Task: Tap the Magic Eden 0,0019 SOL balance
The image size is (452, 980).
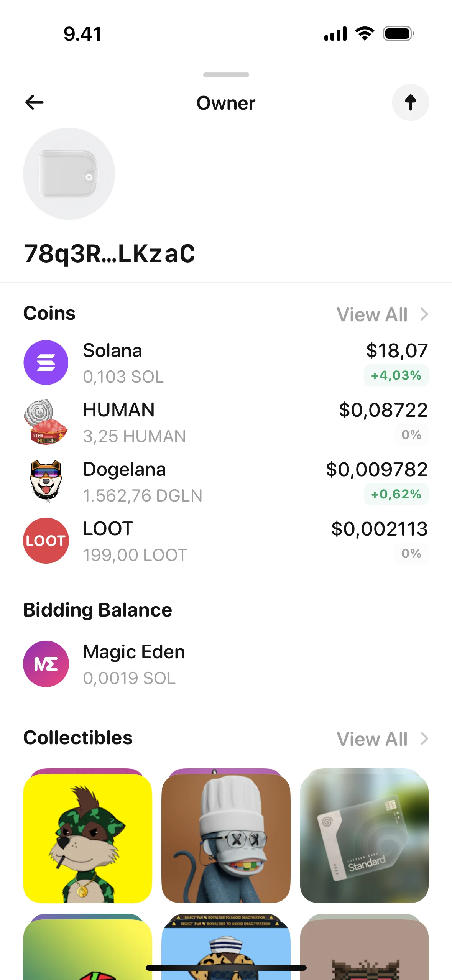Action: 129,678
